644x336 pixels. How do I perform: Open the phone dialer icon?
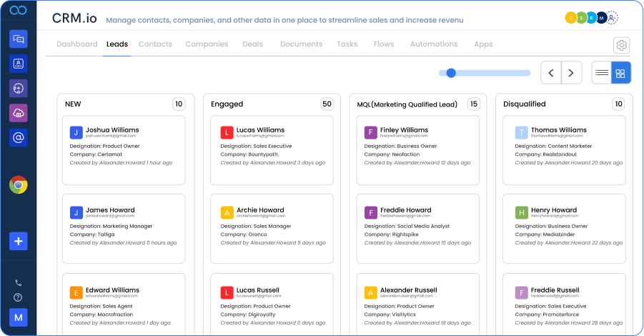click(x=19, y=283)
